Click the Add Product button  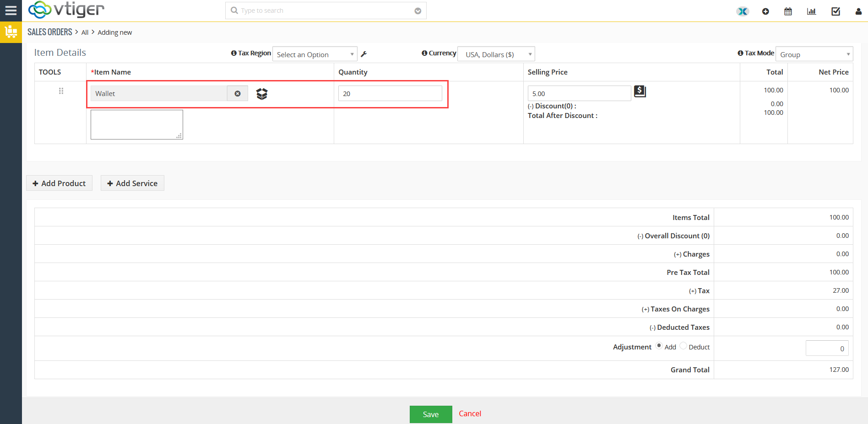point(59,183)
